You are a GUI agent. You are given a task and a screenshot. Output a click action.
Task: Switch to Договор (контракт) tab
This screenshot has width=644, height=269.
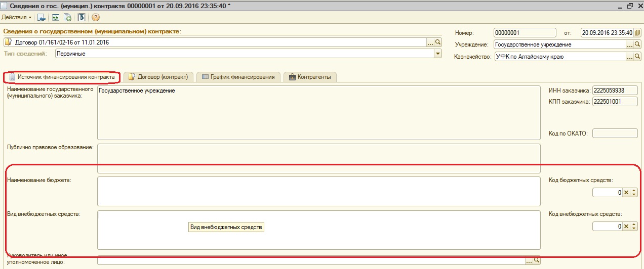pyautogui.click(x=158, y=77)
